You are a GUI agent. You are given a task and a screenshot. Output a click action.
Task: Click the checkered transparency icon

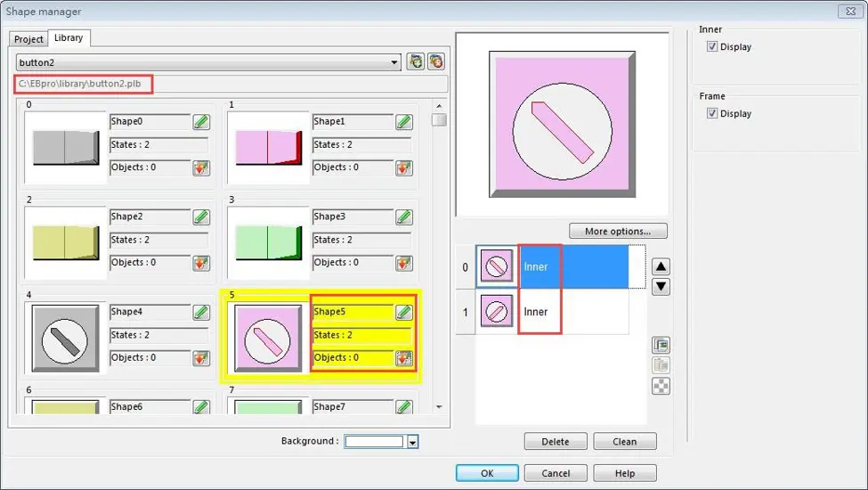[x=661, y=386]
